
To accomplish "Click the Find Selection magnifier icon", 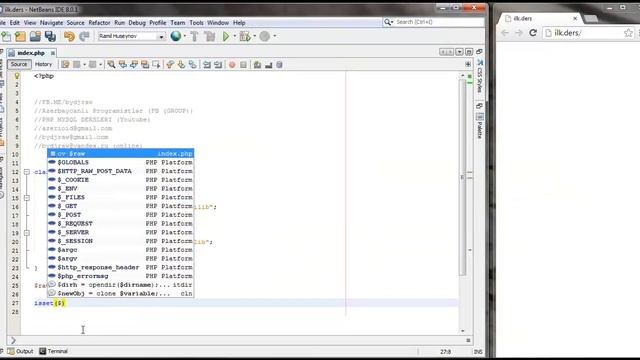I will (x=111, y=64).
